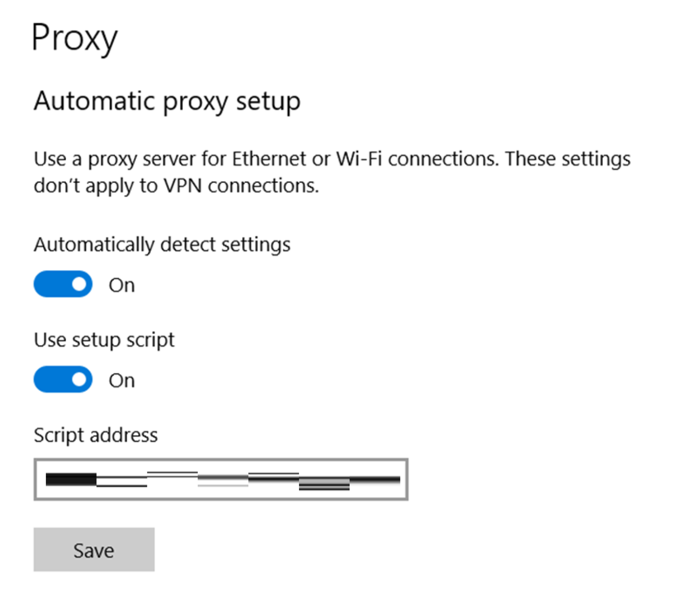Click the word "Wi-Fi" in the description
700x593 pixels.
(359, 159)
